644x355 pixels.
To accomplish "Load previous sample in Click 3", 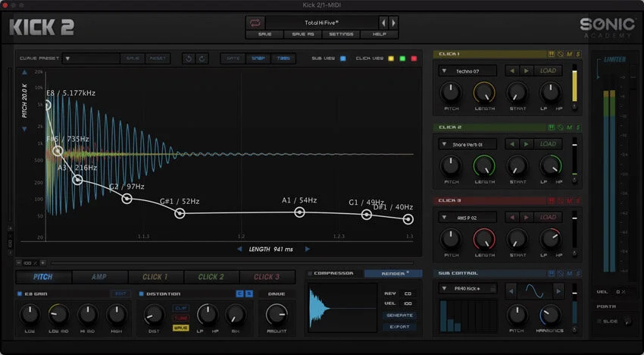I will [x=511, y=217].
